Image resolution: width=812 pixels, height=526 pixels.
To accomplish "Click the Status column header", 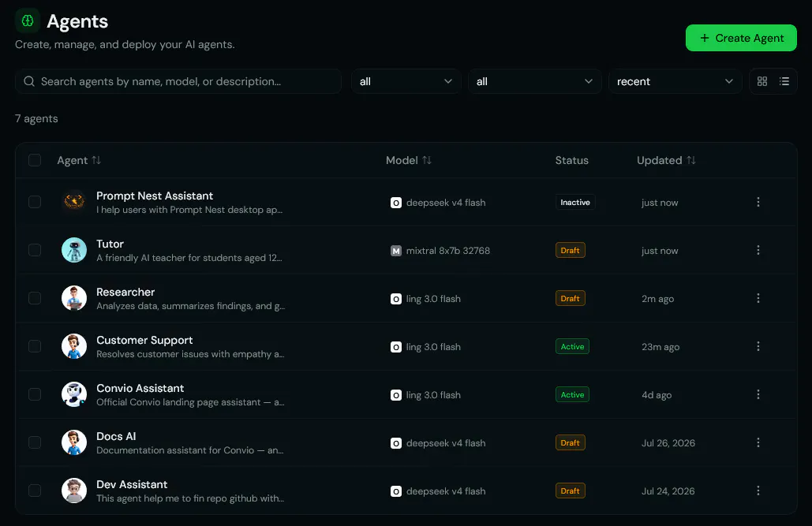I will [x=571, y=160].
